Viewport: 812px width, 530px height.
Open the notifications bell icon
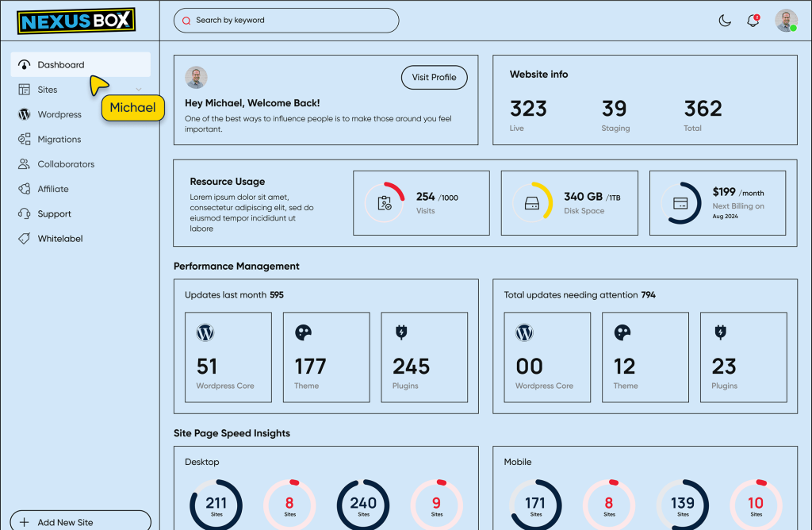pyautogui.click(x=753, y=21)
